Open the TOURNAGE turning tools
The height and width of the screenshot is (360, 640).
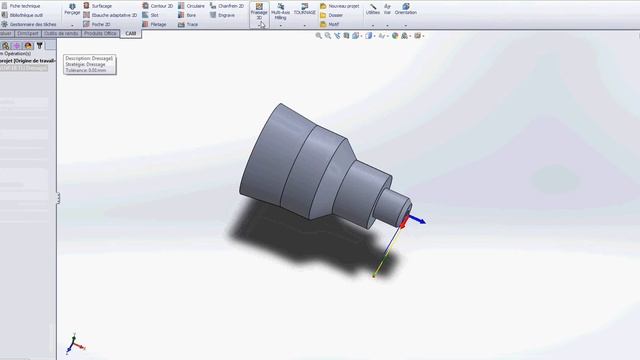tap(304, 9)
